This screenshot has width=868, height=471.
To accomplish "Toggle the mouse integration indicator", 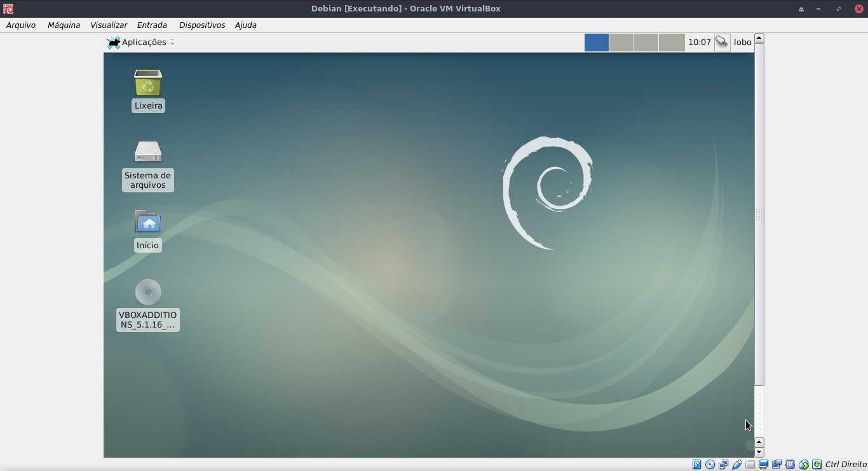I will click(x=804, y=465).
